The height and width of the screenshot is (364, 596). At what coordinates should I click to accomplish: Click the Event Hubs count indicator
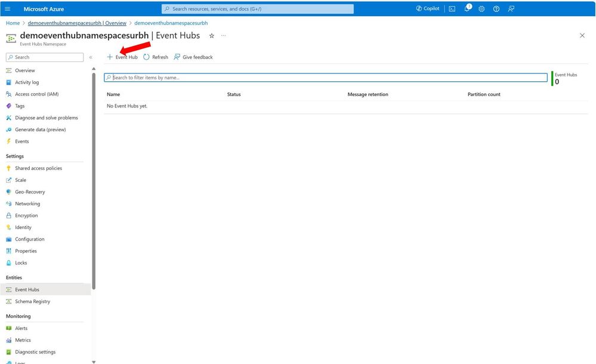point(565,78)
